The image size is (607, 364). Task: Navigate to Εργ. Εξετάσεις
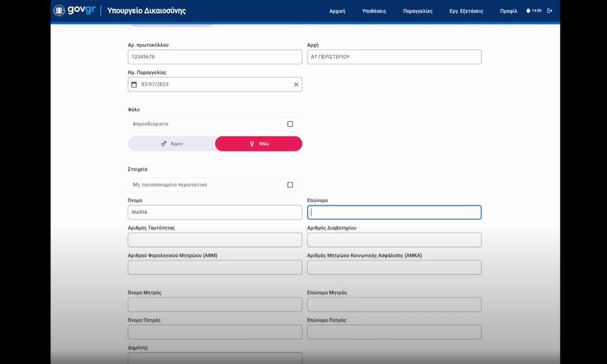[466, 11]
